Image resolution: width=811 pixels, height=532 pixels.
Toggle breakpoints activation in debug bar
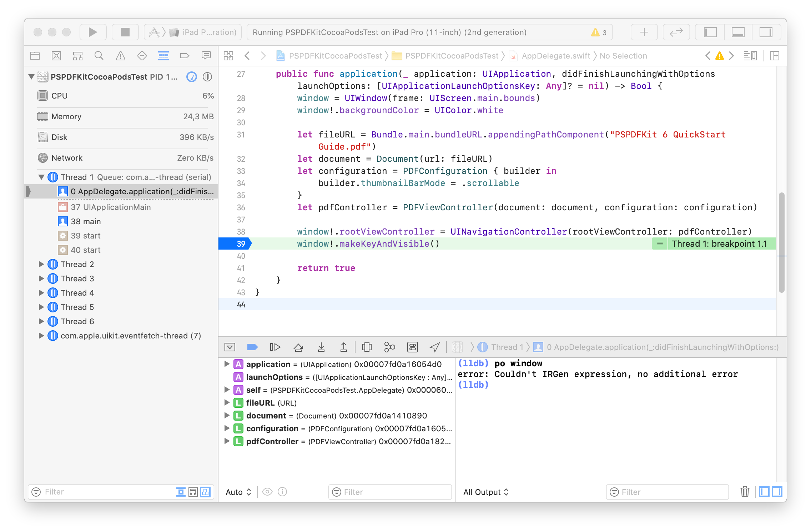[x=252, y=347]
